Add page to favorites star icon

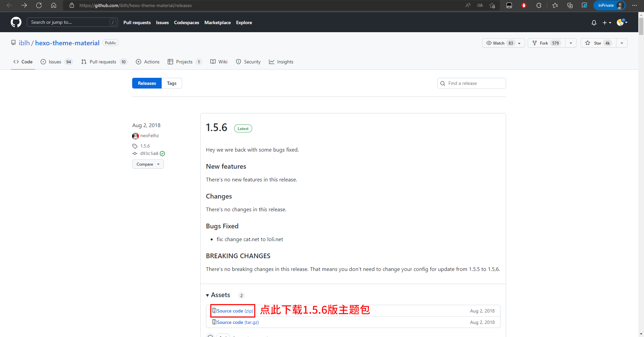click(492, 5)
